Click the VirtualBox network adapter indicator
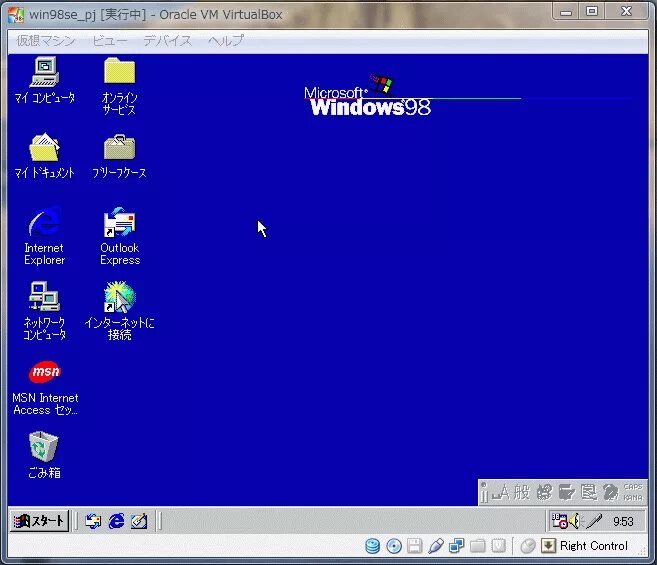The width and height of the screenshot is (657, 565). [x=456, y=546]
